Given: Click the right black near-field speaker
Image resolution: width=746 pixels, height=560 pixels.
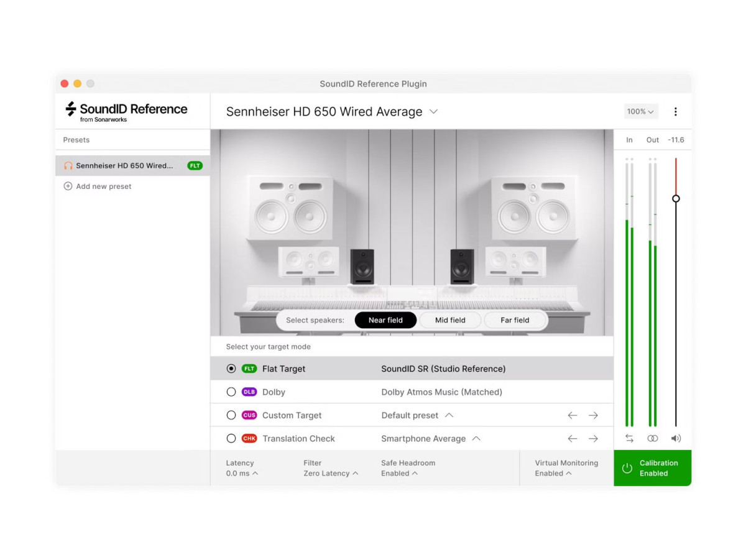Looking at the screenshot, I should tap(462, 267).
